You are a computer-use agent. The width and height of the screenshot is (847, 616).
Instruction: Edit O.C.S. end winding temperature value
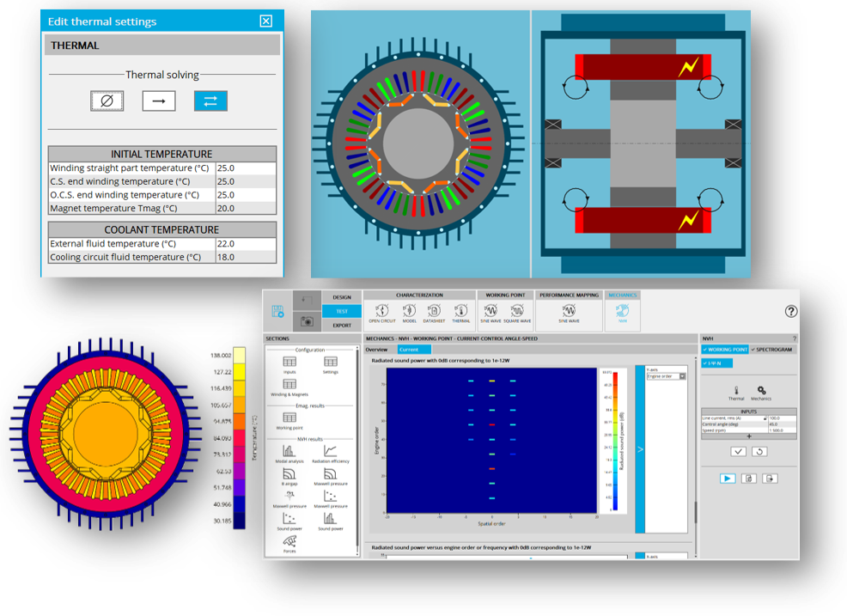click(x=246, y=195)
